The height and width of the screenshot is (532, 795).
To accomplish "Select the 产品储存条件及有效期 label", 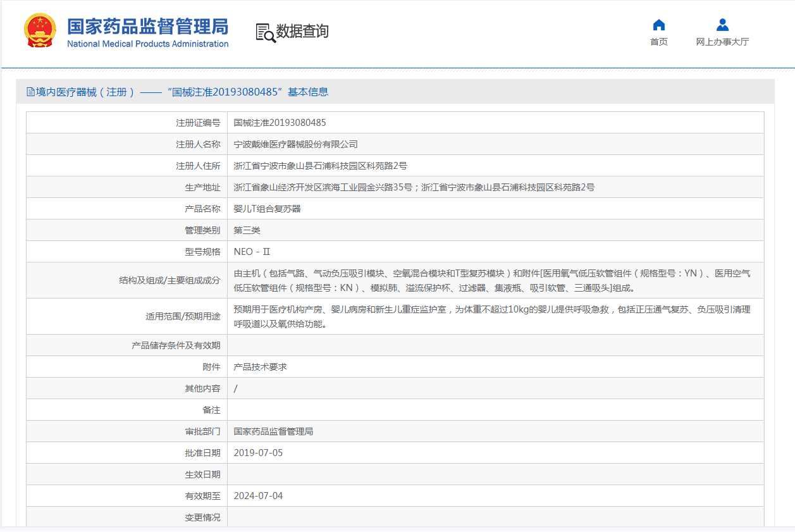I will 176,345.
